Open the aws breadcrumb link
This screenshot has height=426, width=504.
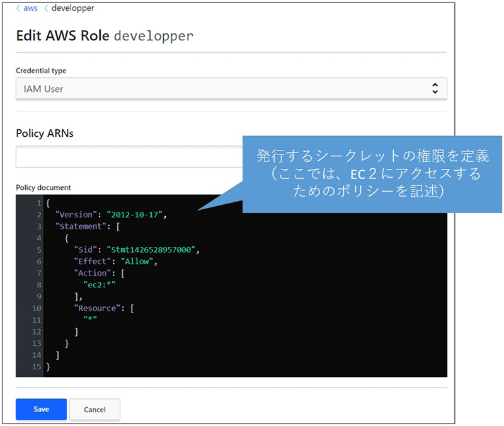(30, 8)
